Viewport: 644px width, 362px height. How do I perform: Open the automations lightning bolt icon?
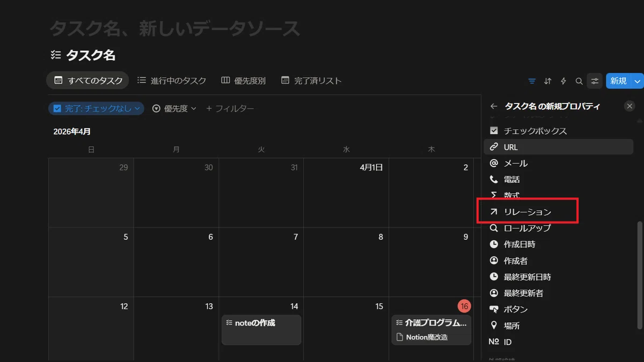coord(563,81)
